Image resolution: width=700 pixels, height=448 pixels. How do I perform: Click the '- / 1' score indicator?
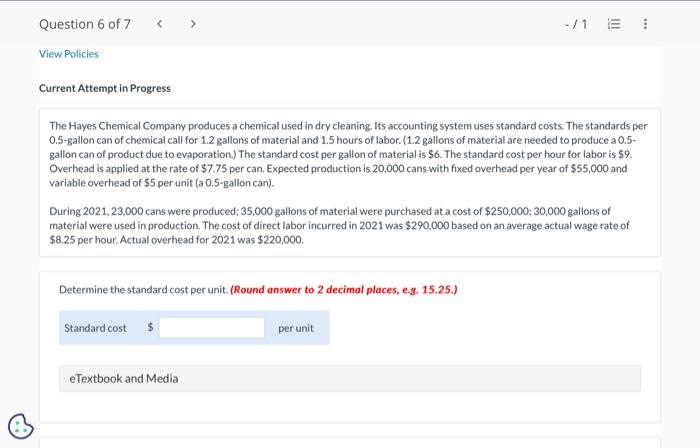click(576, 24)
